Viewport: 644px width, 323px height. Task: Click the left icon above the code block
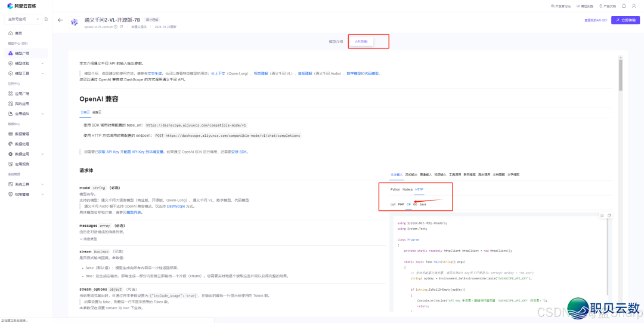click(602, 215)
